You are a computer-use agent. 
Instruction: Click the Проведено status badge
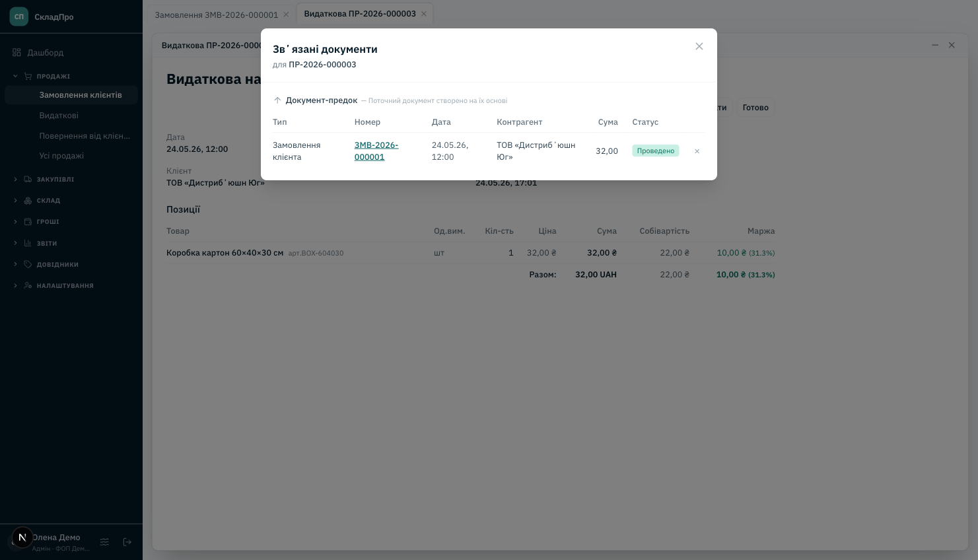point(655,151)
